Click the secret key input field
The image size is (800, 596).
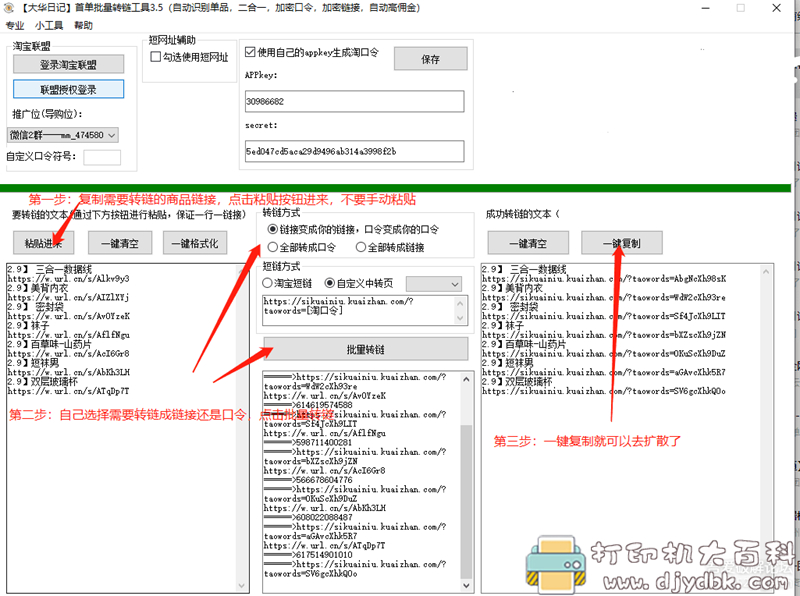tap(355, 151)
